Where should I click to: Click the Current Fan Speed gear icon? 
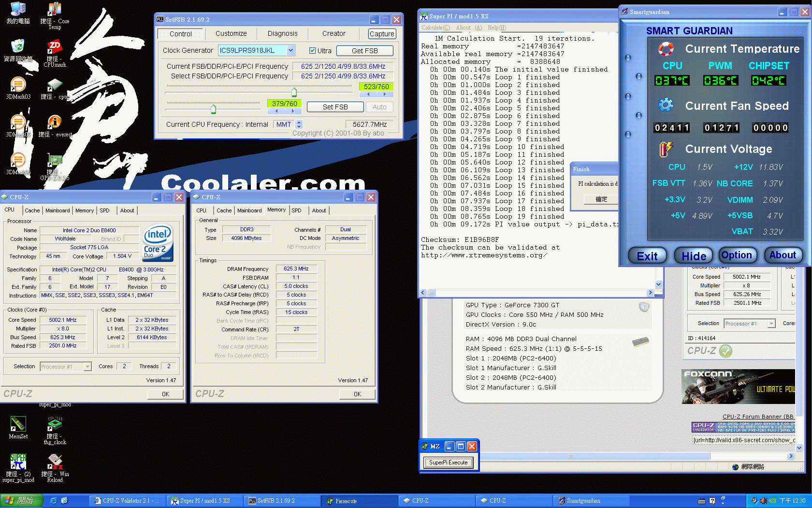point(666,105)
